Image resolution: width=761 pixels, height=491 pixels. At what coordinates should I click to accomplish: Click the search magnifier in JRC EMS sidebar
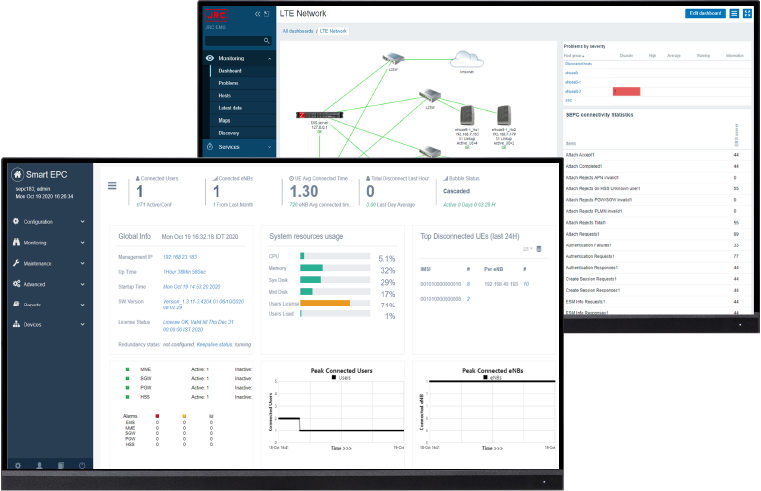(x=266, y=41)
